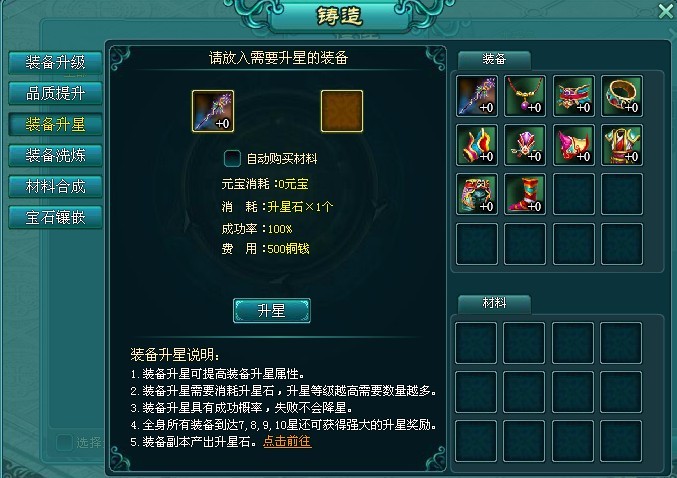Select the armor robe equipment item
677x478 pixels.
point(622,145)
